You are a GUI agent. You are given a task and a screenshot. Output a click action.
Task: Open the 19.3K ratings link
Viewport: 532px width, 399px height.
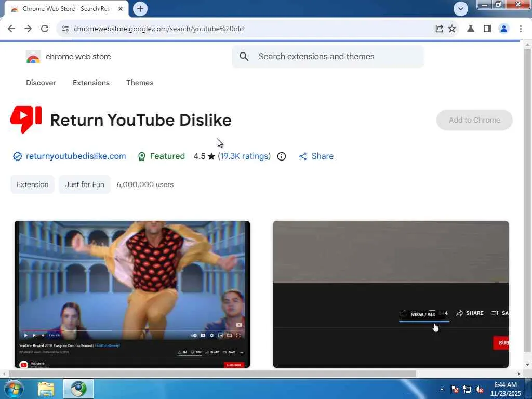point(244,156)
